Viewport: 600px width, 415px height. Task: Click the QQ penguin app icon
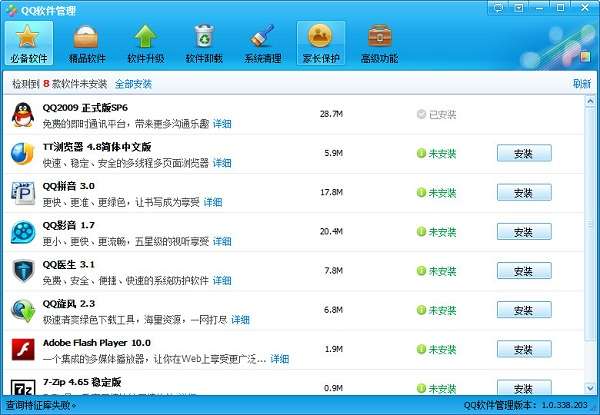pyautogui.click(x=23, y=115)
